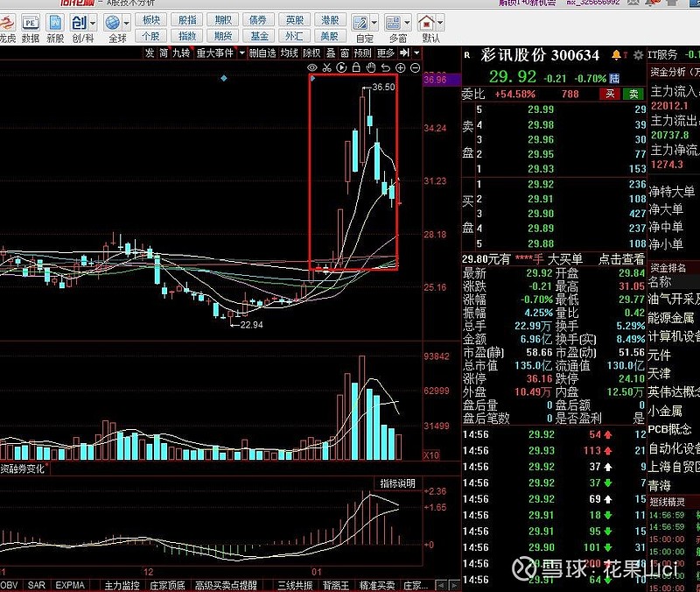
Task: Toggle the lock icon on chart toolbar
Action: tap(356, 68)
